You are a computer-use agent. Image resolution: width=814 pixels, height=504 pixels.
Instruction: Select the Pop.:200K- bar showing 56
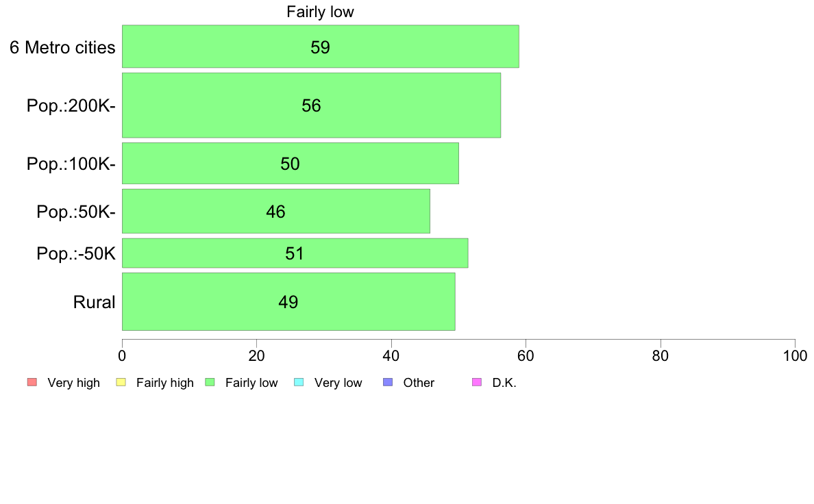[312, 105]
